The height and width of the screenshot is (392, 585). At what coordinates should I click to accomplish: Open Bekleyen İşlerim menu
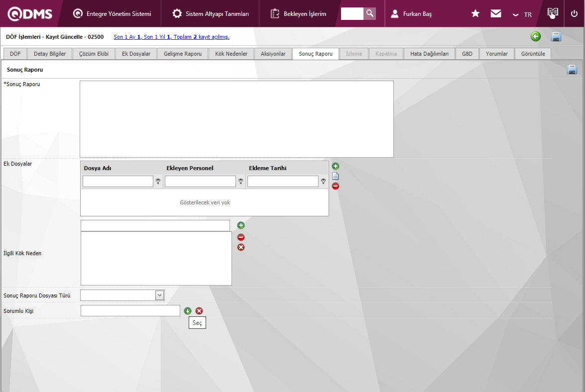298,14
